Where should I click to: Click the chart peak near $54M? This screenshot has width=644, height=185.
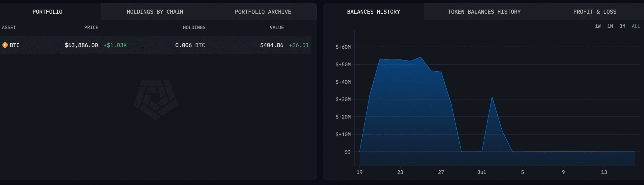421,57
